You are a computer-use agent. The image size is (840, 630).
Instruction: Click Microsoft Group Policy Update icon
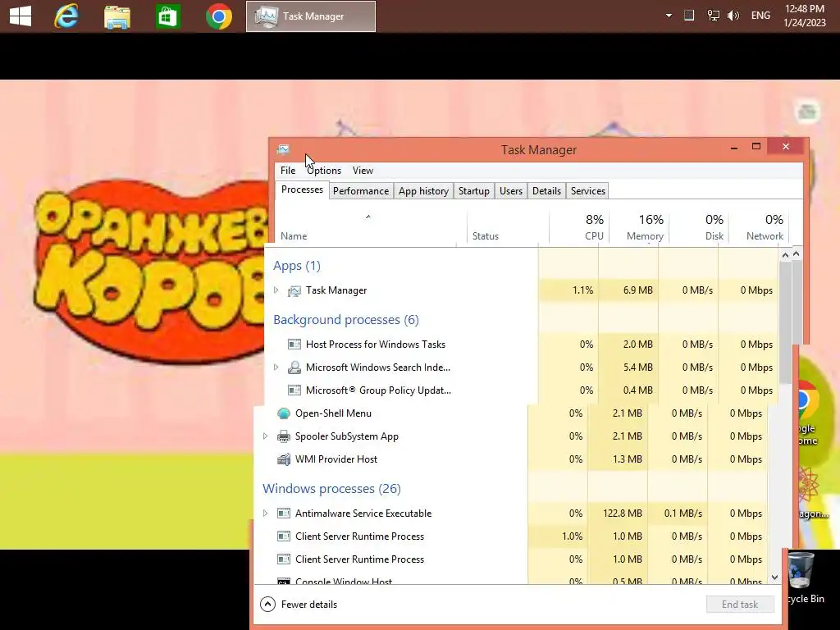pos(294,390)
